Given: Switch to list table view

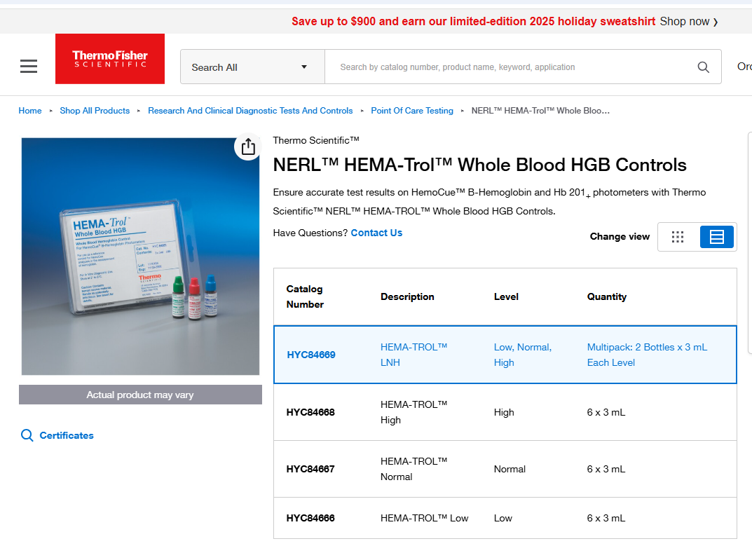Looking at the screenshot, I should 716,237.
